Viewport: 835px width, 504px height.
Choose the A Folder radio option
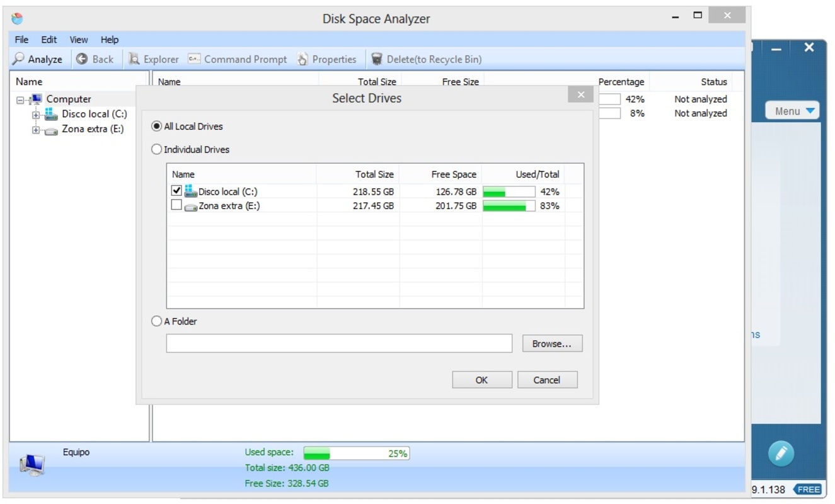pos(156,321)
